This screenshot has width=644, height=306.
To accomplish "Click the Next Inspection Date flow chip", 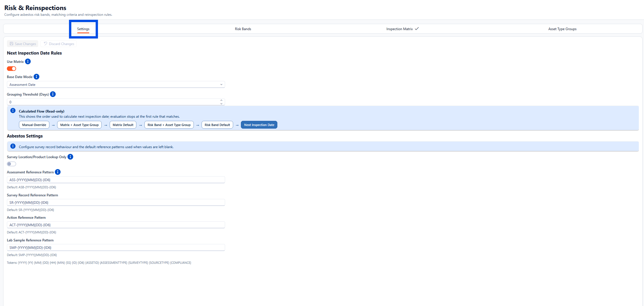I will click(259, 125).
